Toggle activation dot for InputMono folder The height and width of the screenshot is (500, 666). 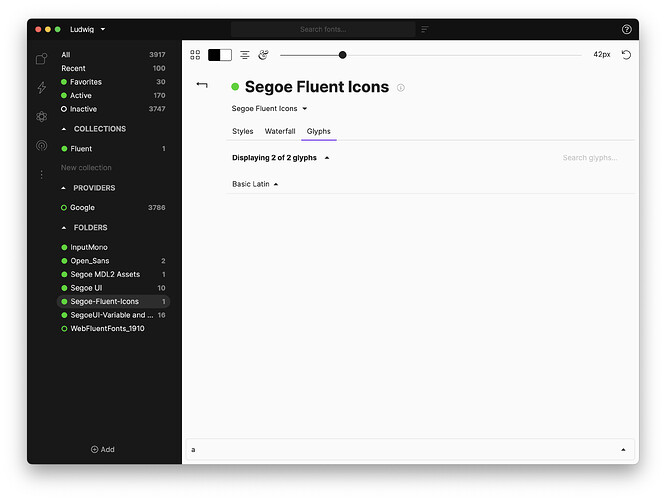[64, 247]
